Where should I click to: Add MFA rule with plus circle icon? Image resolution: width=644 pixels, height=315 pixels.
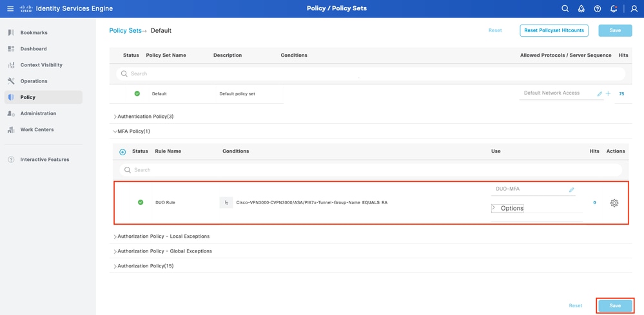(x=122, y=152)
